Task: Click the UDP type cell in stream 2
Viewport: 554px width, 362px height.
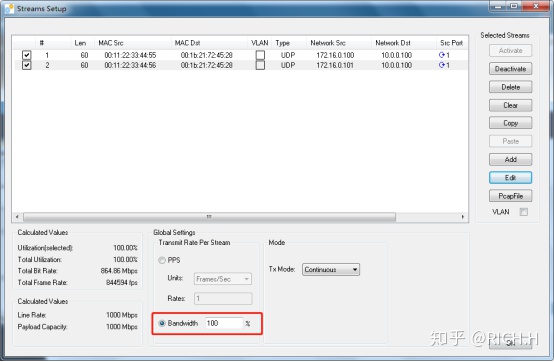Action: 288,65
